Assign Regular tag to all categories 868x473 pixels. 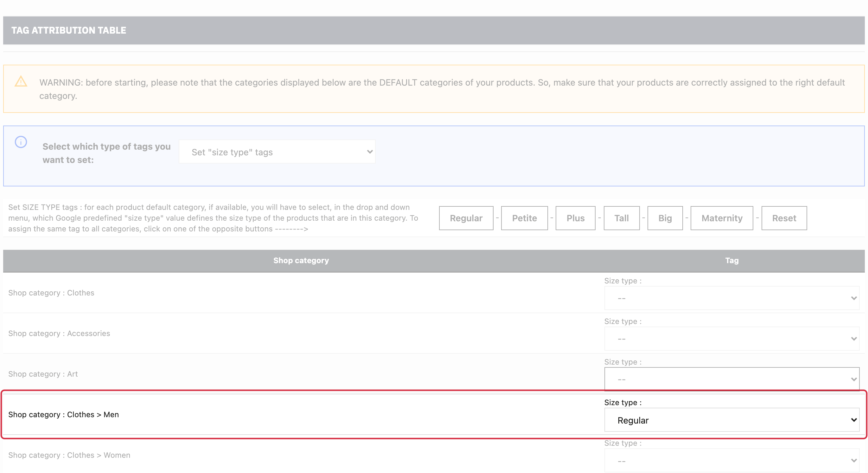tap(466, 218)
